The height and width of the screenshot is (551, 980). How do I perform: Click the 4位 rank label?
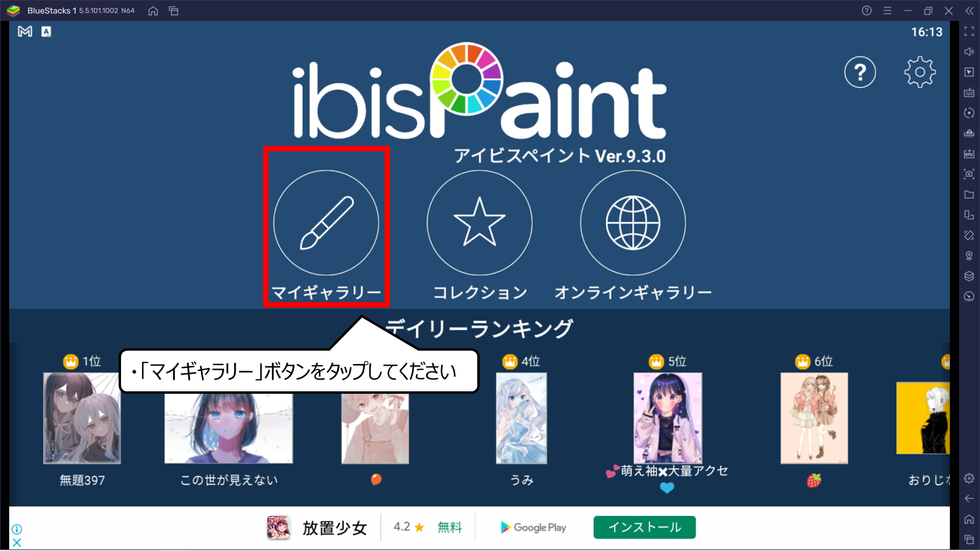pyautogui.click(x=530, y=361)
